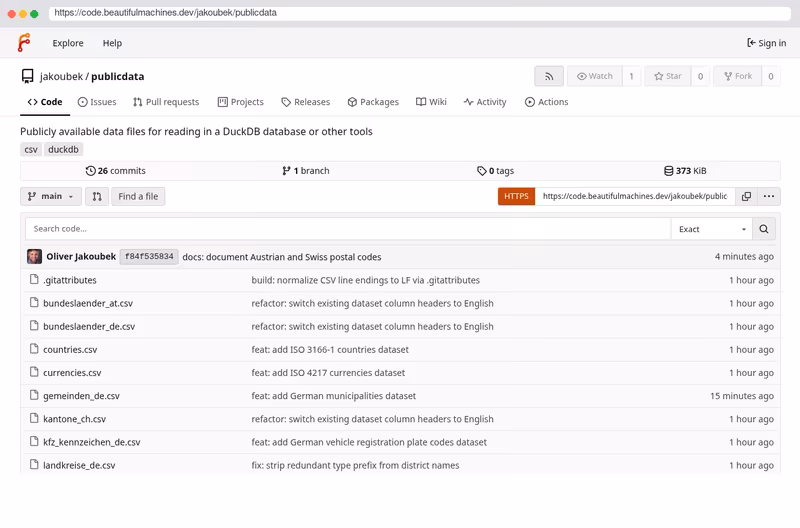Viewport: 800px width, 528px height.
Task: Click the file icon beside gemeinden_de.csv
Action: (34, 395)
